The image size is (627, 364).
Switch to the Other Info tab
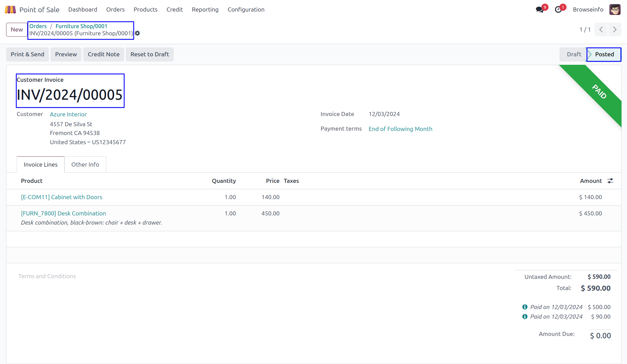coord(85,165)
